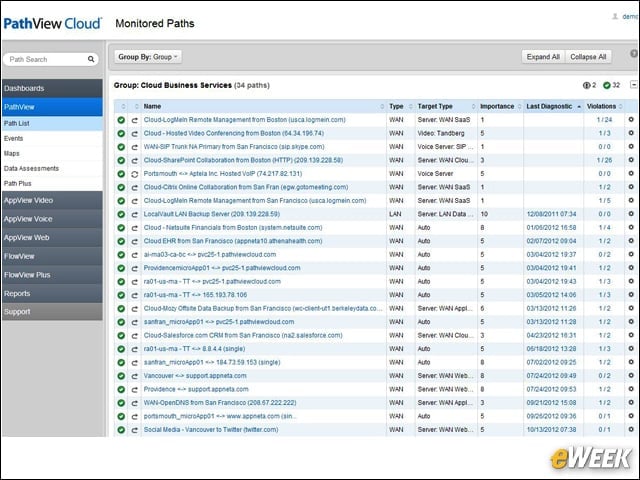This screenshot has height=480, width=640.
Task: Open the 12/08/2011 07:34 diagnostic link
Action: [551, 214]
